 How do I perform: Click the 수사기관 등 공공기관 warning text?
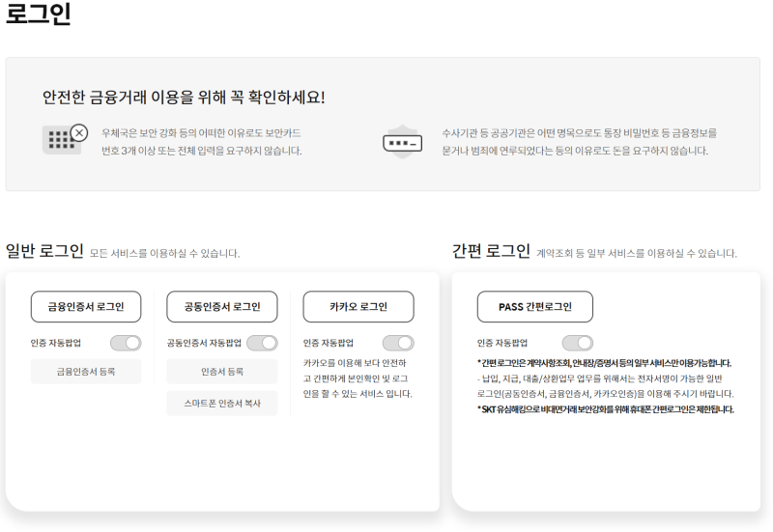pyautogui.click(x=579, y=142)
